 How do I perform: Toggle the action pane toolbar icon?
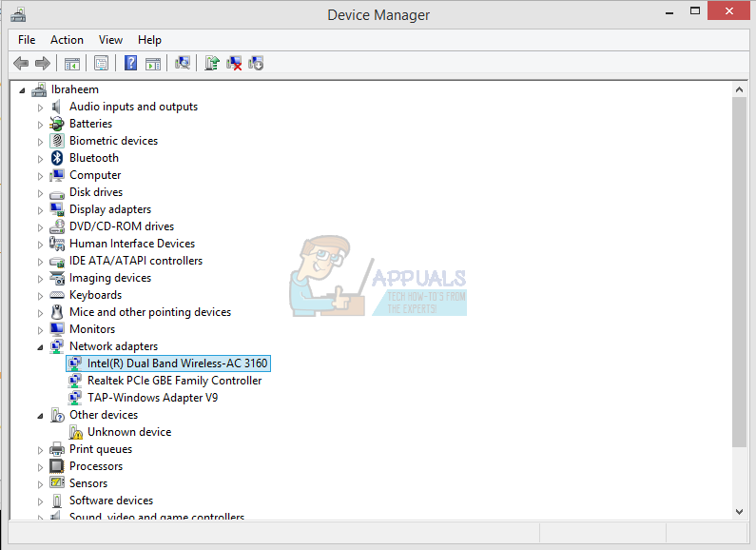pos(153,63)
